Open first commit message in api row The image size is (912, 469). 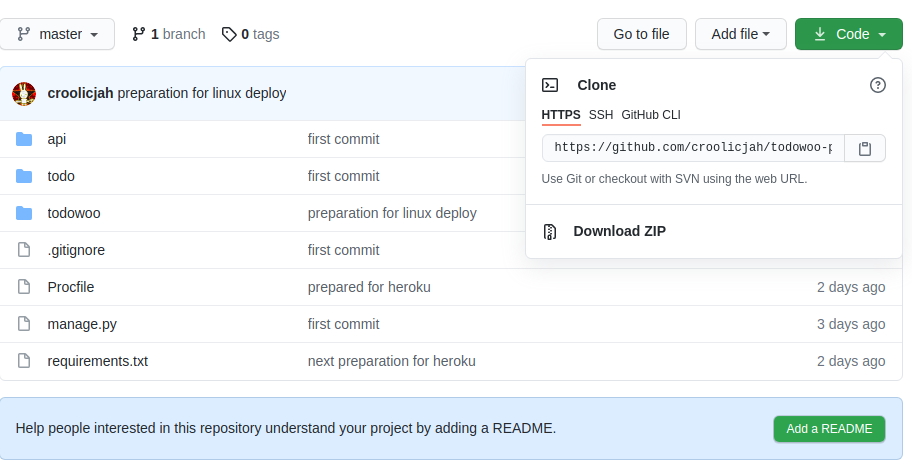[343, 139]
